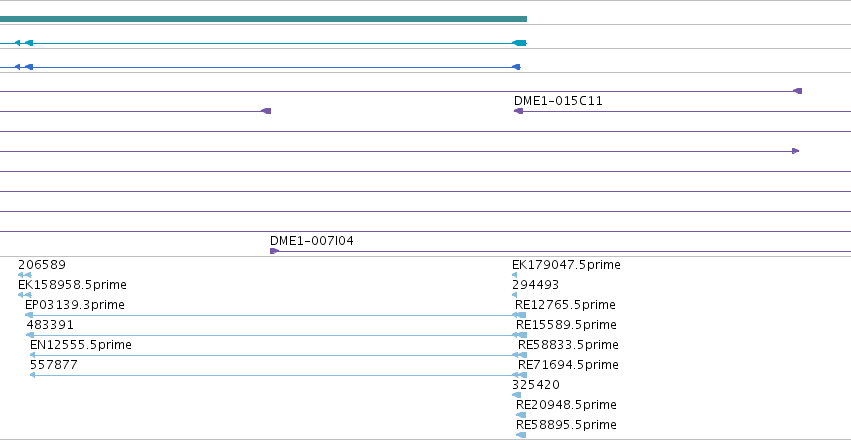Select the EK179047.5prime label
851x440 pixels.
566,265
